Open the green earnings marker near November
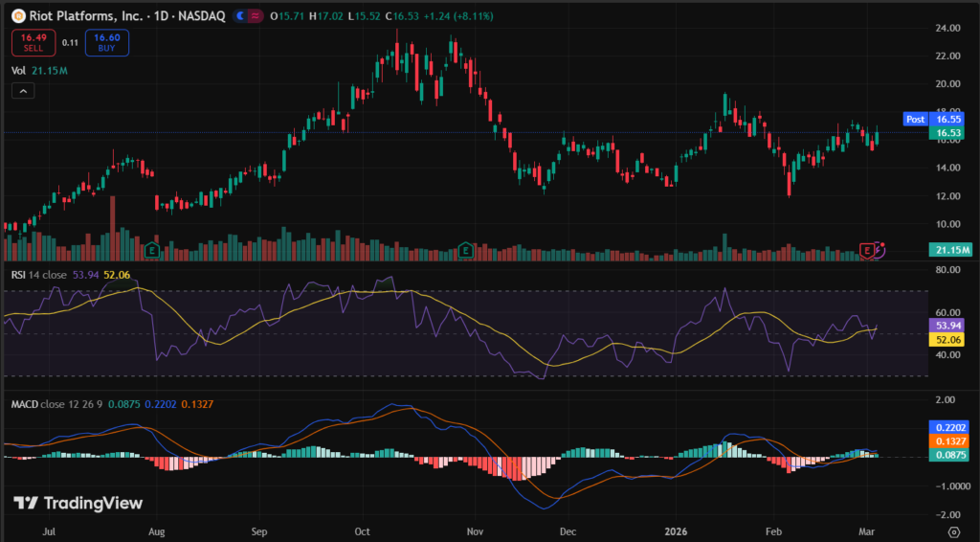The width and height of the screenshot is (980, 542). (x=465, y=250)
